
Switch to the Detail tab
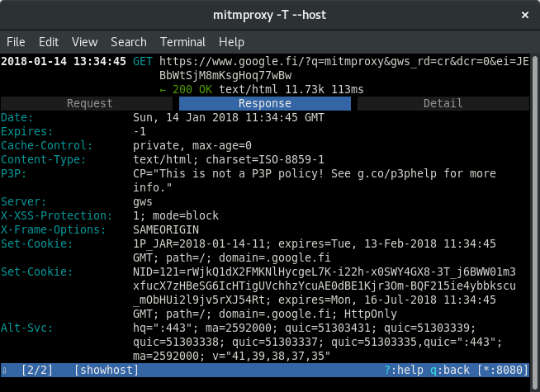click(x=443, y=103)
